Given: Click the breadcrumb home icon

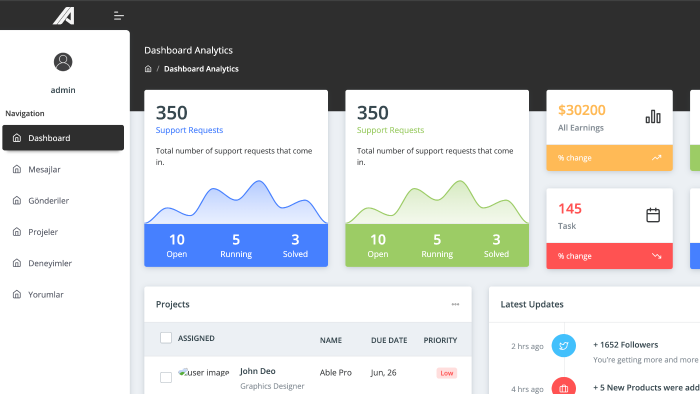Looking at the screenshot, I should [148, 69].
